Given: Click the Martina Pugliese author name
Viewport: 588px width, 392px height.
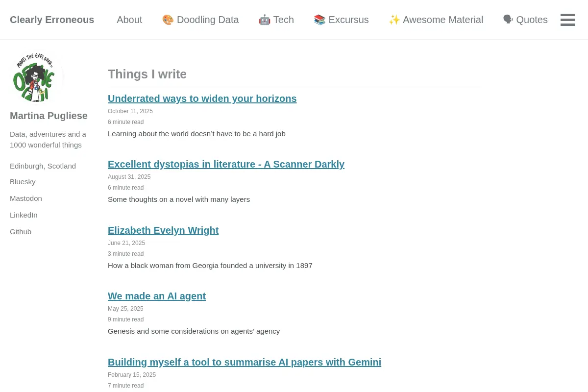Looking at the screenshot, I should tap(49, 116).
